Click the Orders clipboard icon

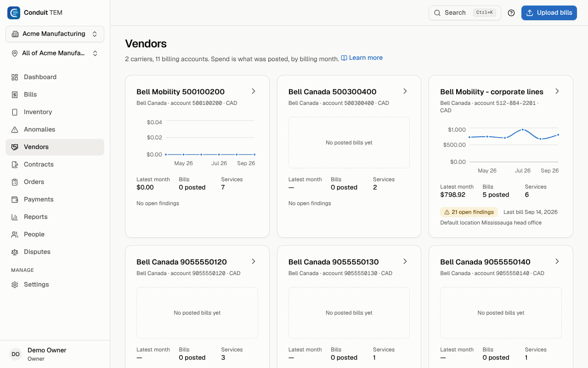(x=15, y=182)
